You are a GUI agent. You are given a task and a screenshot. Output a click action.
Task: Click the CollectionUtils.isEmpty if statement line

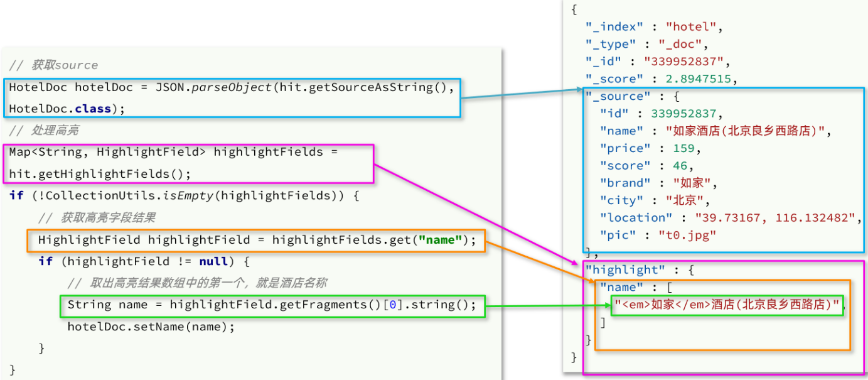click(184, 195)
